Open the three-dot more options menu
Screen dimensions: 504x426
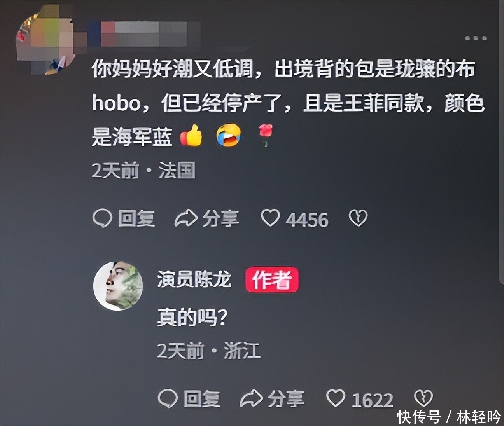(x=476, y=38)
